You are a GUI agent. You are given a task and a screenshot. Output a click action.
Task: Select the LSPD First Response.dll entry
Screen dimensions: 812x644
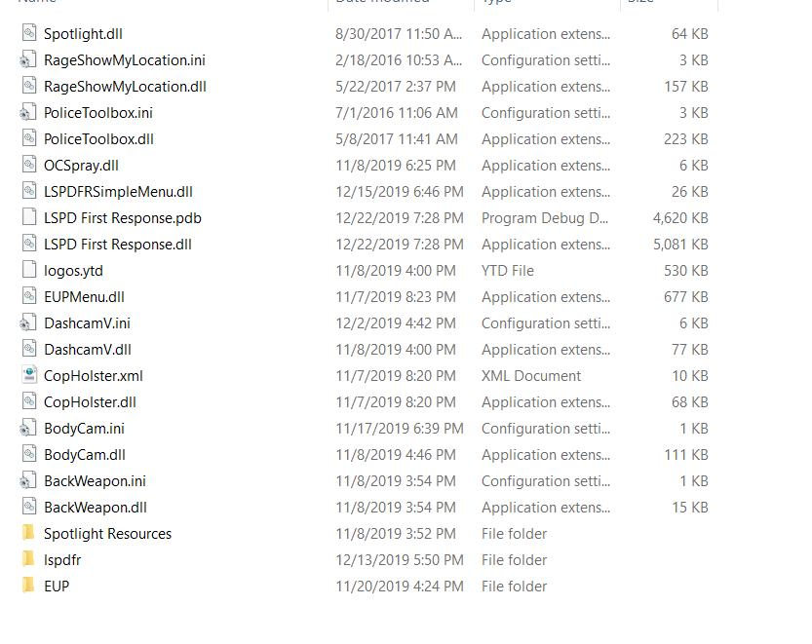click(x=117, y=245)
